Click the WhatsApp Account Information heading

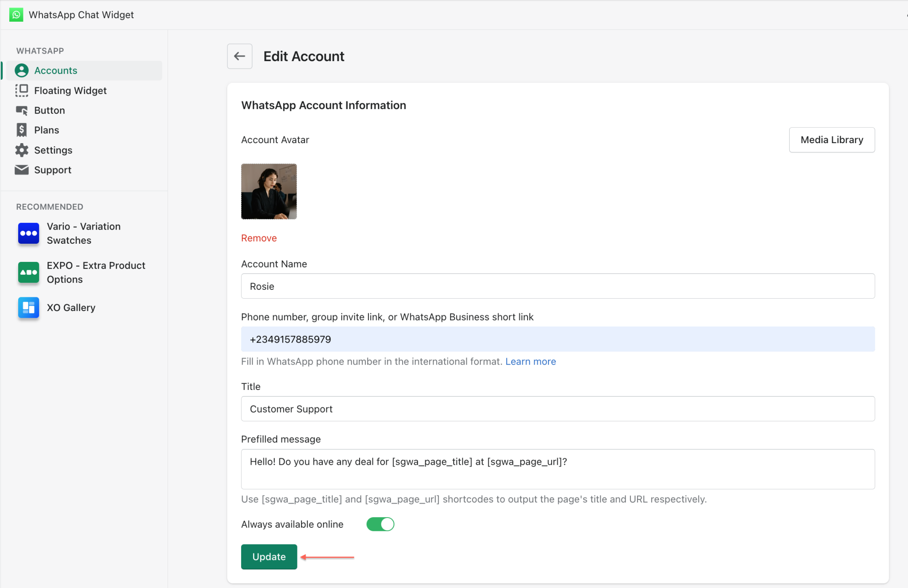click(324, 105)
